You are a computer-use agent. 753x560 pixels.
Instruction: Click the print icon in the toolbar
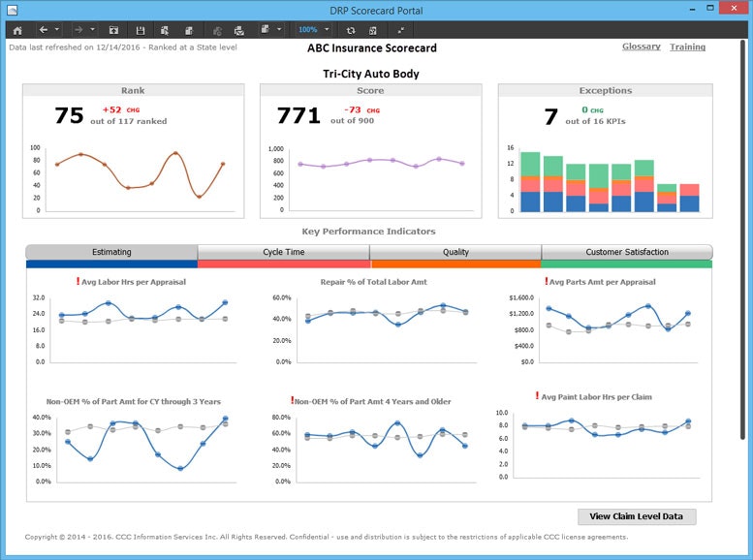pos(238,30)
